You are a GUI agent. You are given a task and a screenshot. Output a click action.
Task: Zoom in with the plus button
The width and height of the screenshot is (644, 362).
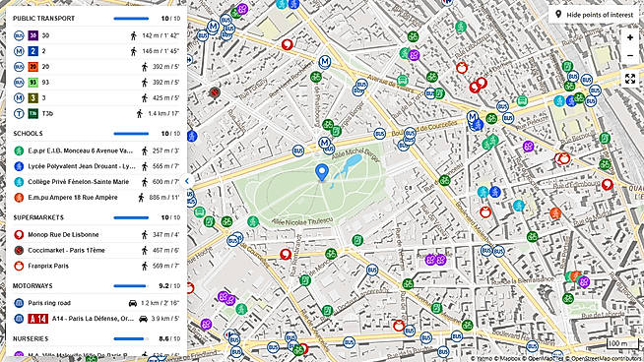(x=630, y=37)
